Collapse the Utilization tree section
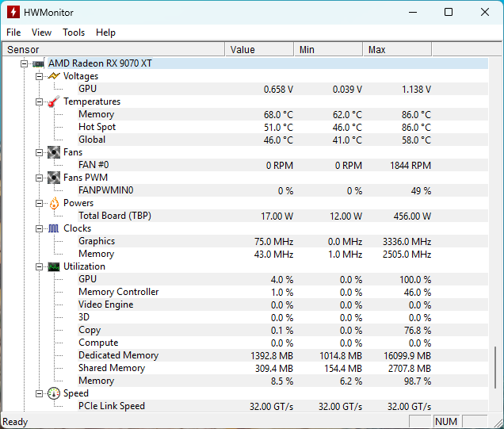 click(x=39, y=266)
